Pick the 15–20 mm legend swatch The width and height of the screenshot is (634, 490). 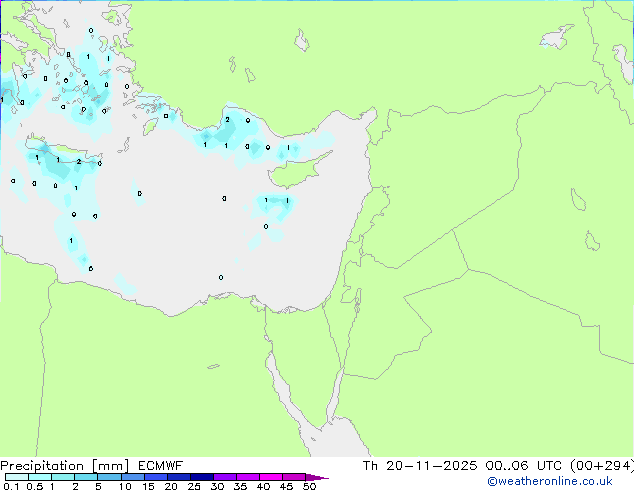[x=156, y=477]
